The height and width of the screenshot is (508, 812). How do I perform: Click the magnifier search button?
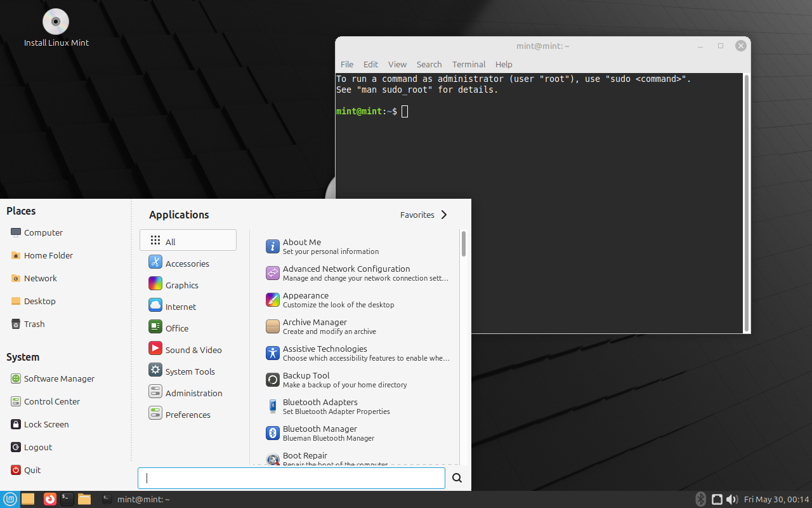(x=457, y=478)
